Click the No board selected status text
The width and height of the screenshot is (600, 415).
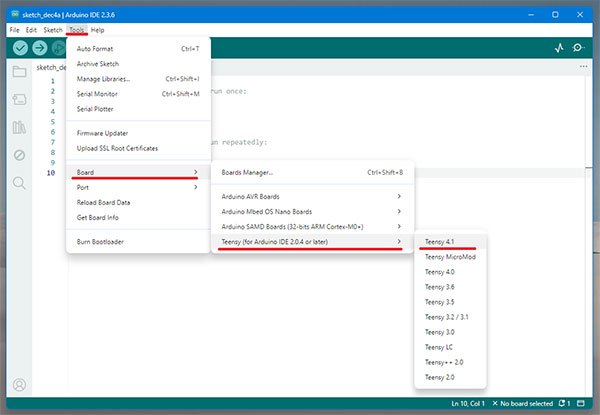click(522, 403)
